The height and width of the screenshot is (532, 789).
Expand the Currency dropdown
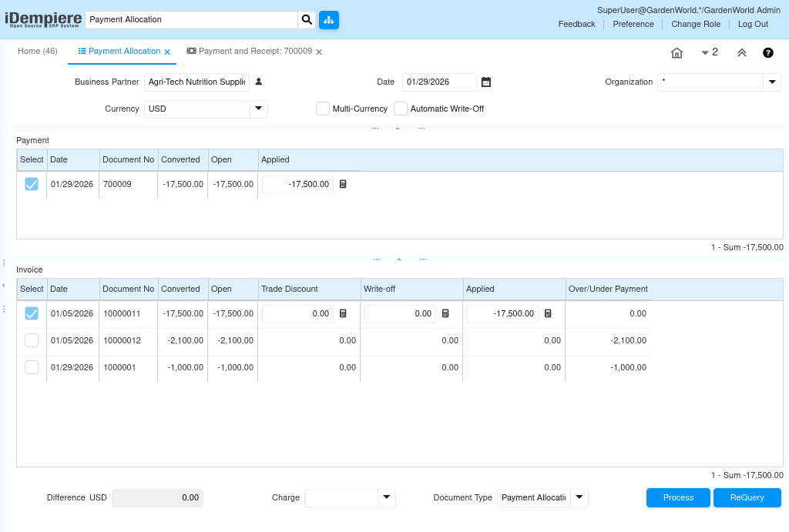coord(258,109)
